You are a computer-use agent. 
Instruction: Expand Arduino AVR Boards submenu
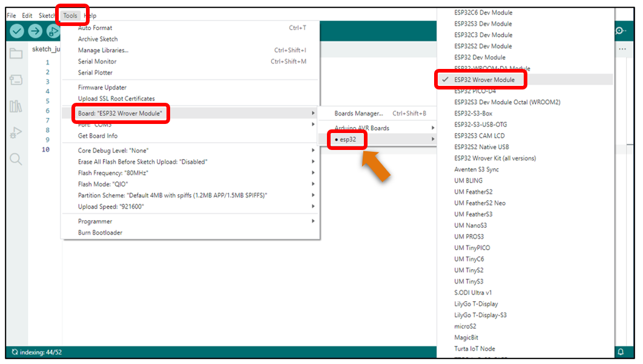[x=377, y=128]
